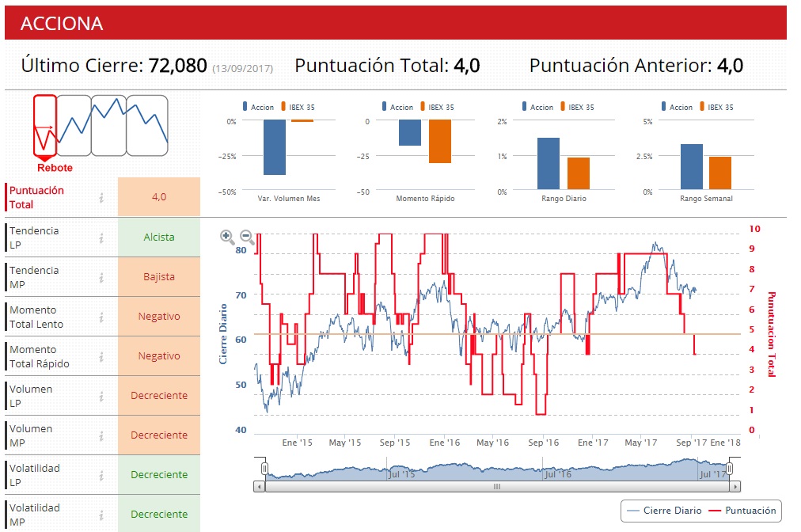Click the Cierre Diario axis title
Screen dimensions: 801x532
coord(222,334)
